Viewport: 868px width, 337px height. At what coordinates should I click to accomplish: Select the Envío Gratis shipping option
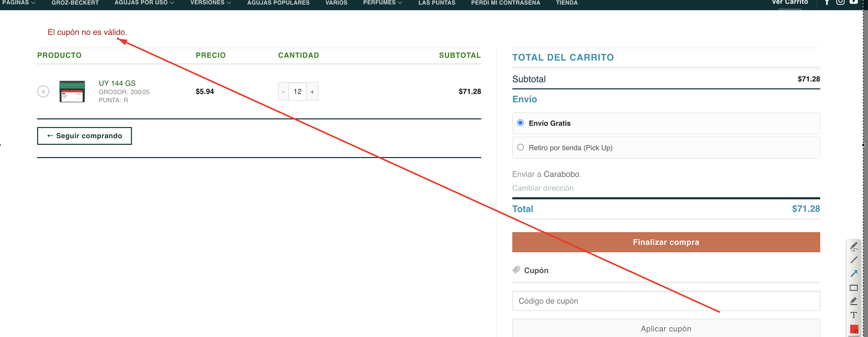[x=520, y=123]
